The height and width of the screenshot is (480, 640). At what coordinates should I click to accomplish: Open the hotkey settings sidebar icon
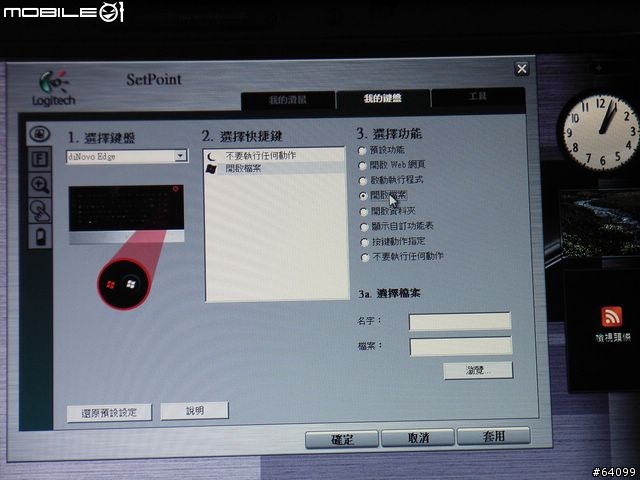click(x=40, y=133)
